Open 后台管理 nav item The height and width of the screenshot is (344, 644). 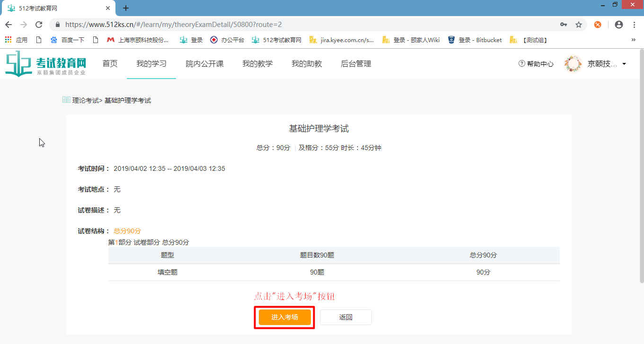[x=356, y=64]
